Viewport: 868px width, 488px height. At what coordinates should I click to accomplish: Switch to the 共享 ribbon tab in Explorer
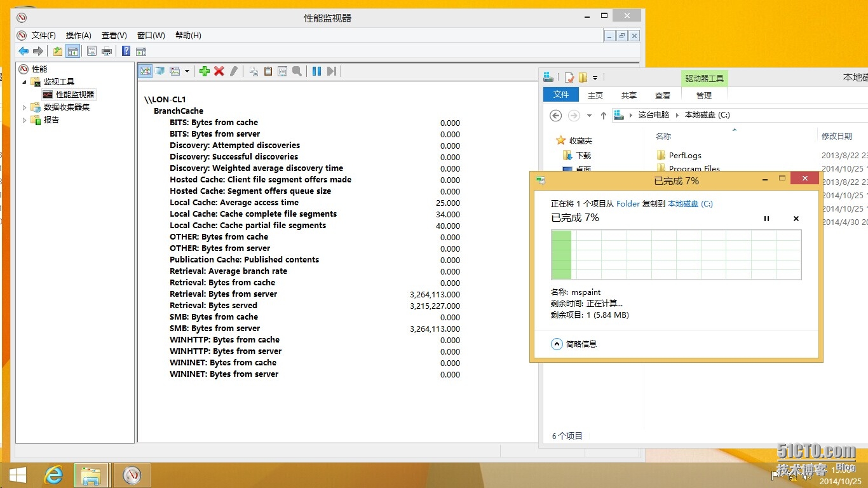click(x=629, y=95)
